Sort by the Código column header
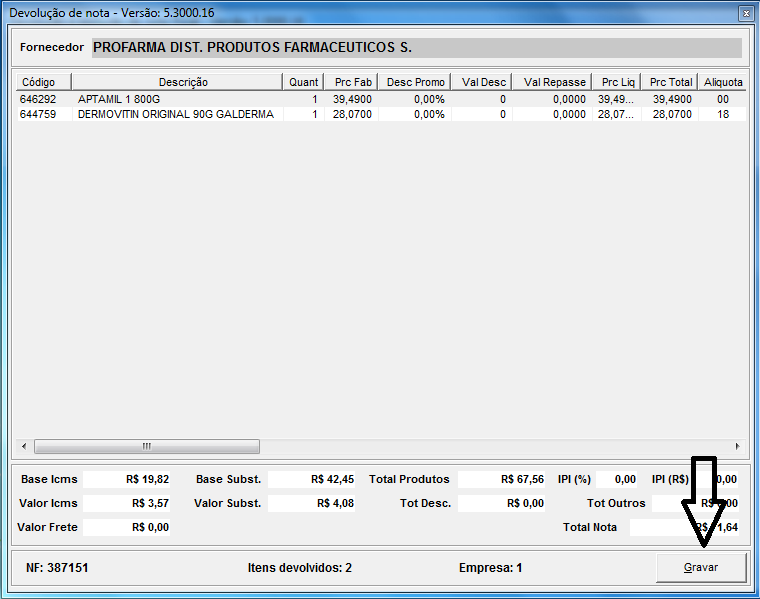Screen dimensions: 760x599 click(39, 82)
